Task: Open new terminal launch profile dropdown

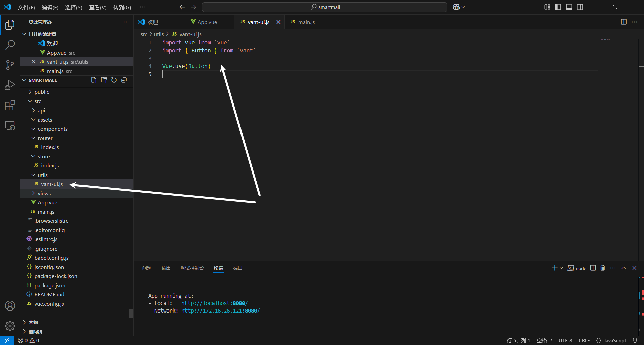Action: tap(561, 268)
